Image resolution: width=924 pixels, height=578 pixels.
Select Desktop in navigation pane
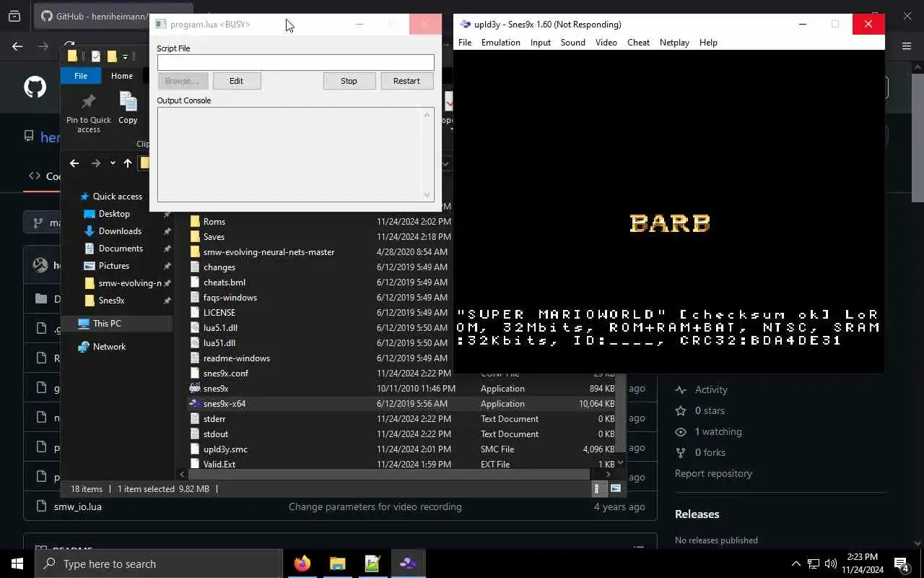114,214
